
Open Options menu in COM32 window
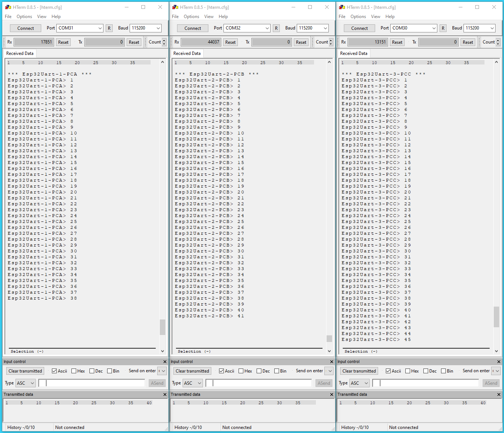click(x=191, y=17)
